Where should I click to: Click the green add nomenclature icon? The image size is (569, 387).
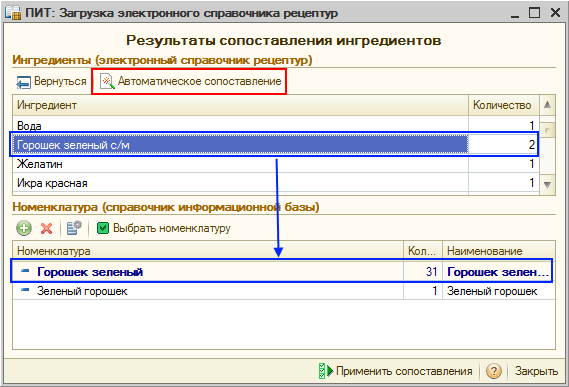24,228
